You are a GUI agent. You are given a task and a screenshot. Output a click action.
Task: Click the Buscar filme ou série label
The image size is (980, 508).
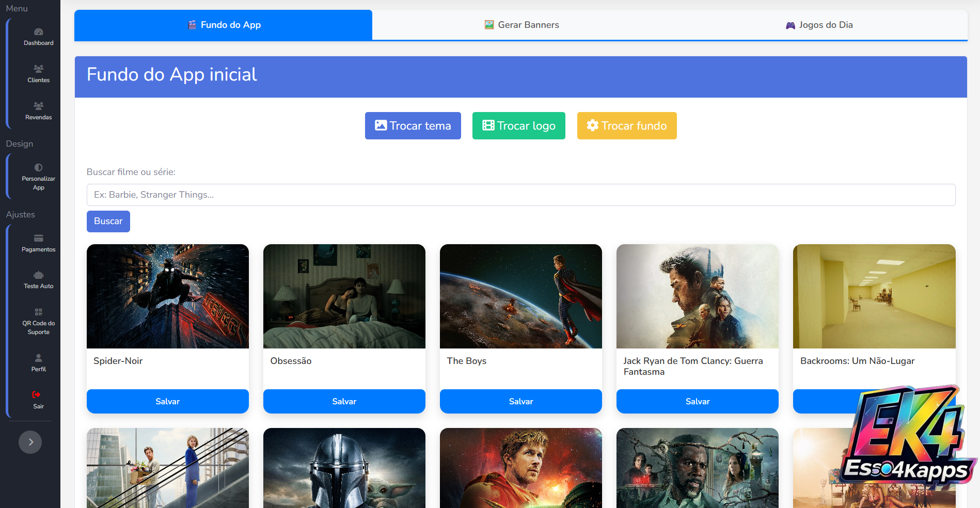[x=131, y=172]
